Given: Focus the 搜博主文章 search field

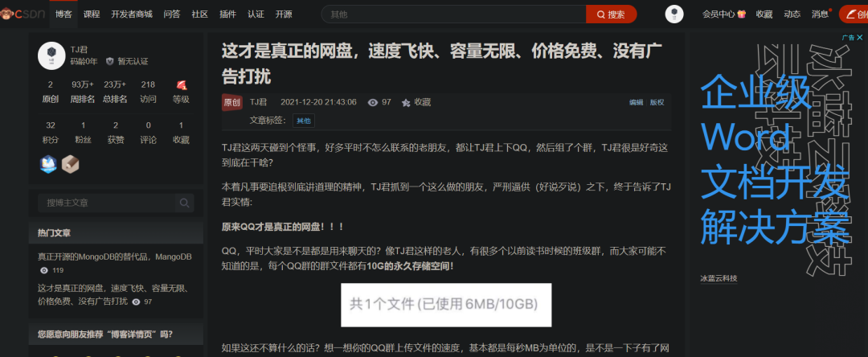Looking at the screenshot, I should coord(106,203).
